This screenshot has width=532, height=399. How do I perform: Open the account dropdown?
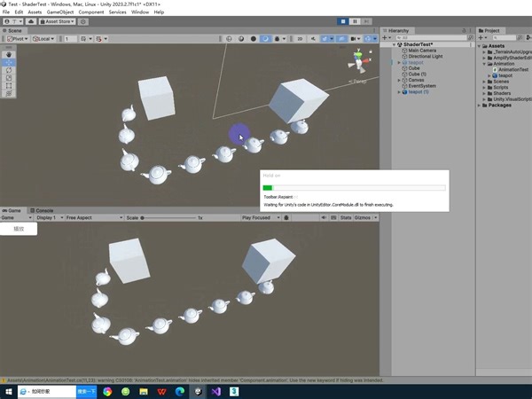click(x=13, y=21)
